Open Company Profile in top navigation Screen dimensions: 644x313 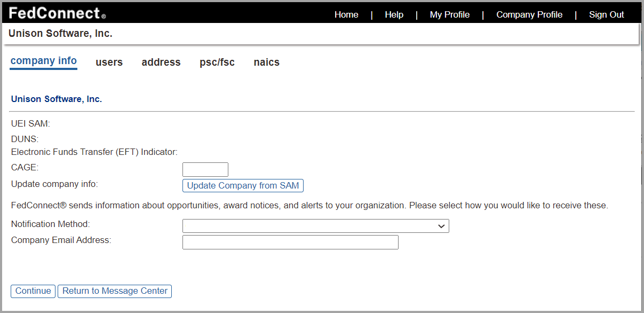tap(529, 14)
